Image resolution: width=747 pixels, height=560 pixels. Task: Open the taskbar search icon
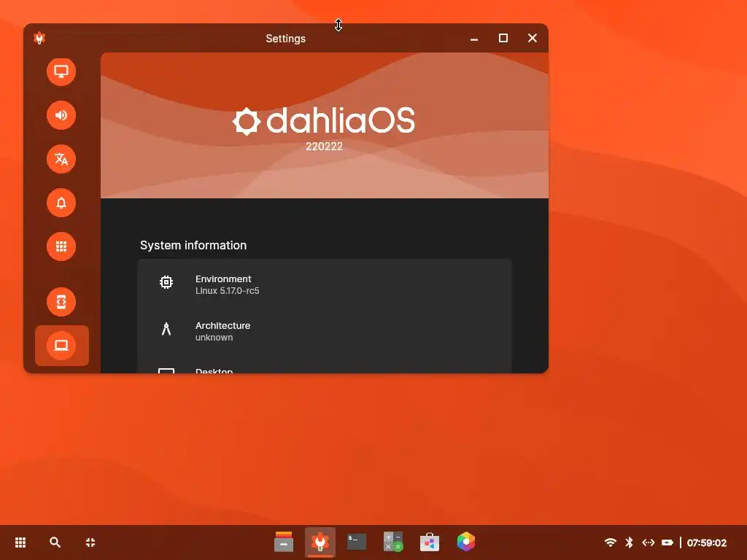[x=55, y=542]
